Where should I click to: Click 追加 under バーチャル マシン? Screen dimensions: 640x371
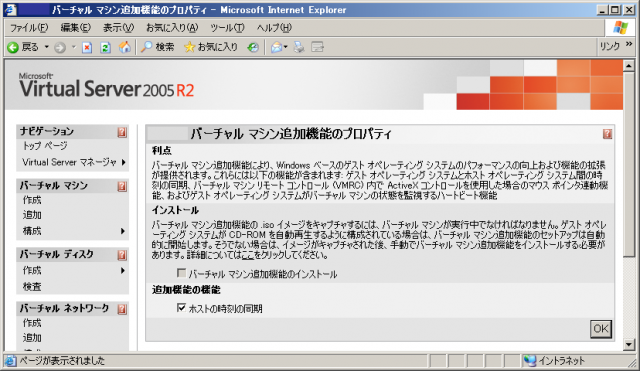coord(32,215)
